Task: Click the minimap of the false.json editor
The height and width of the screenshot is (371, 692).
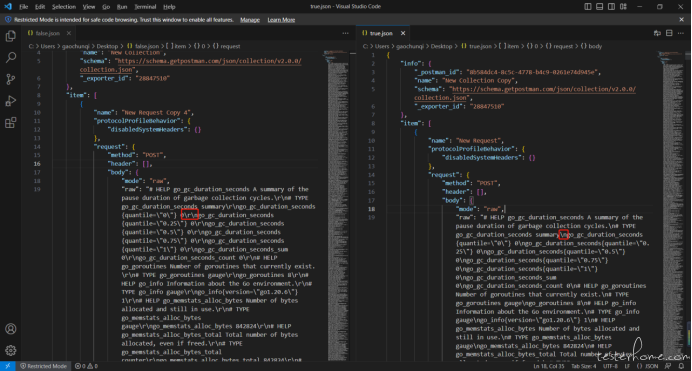Action: [338, 205]
